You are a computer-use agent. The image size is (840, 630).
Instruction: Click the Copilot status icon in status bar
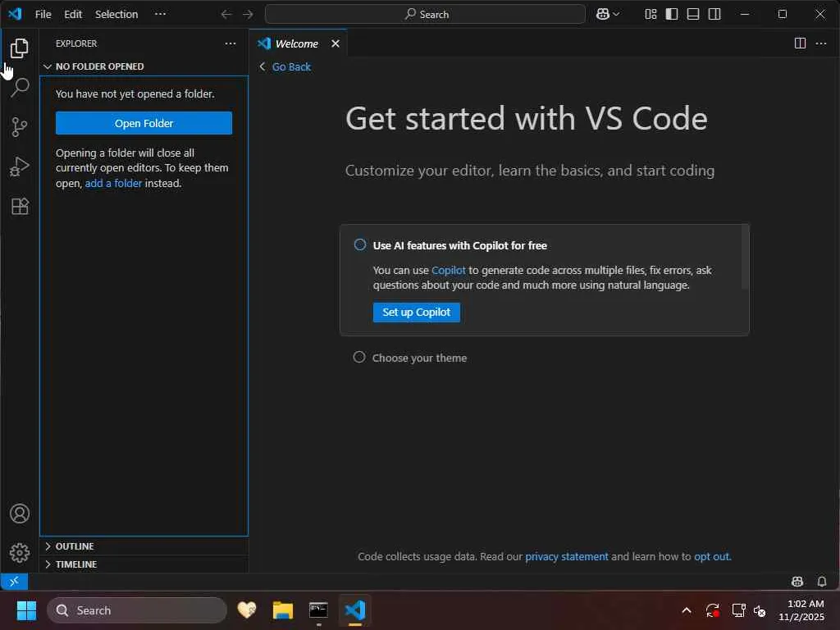pos(797,582)
